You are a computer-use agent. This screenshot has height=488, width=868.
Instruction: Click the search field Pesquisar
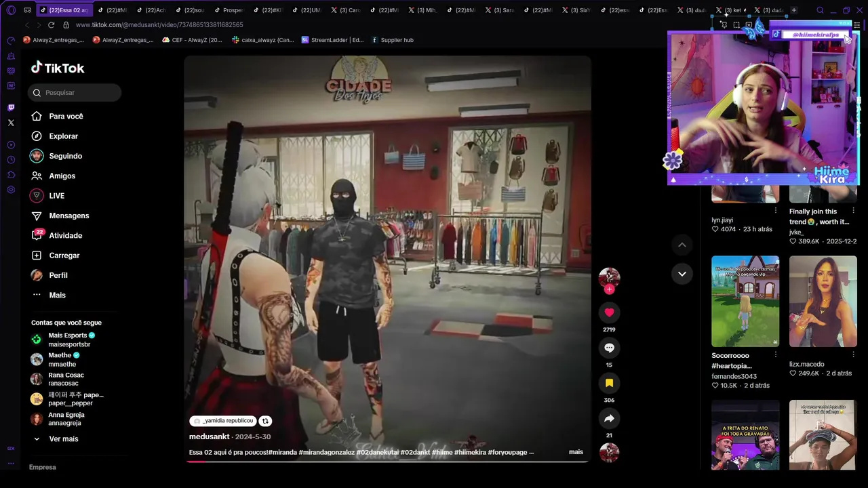point(75,93)
